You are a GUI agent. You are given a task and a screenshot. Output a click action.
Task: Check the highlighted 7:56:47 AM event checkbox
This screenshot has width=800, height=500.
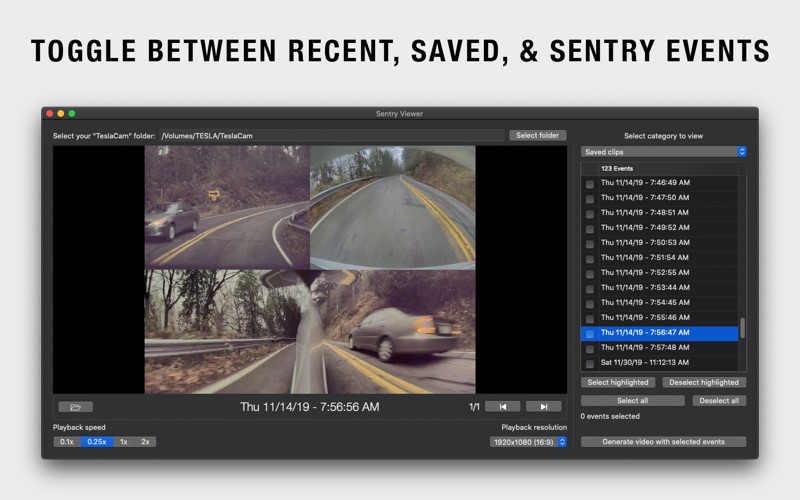[x=590, y=334]
